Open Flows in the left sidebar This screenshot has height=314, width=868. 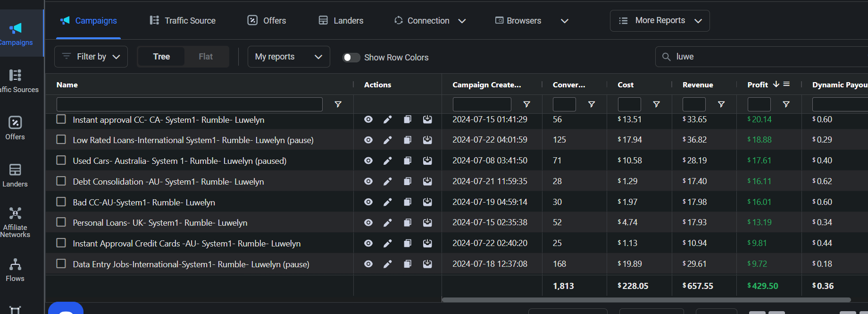click(x=15, y=270)
